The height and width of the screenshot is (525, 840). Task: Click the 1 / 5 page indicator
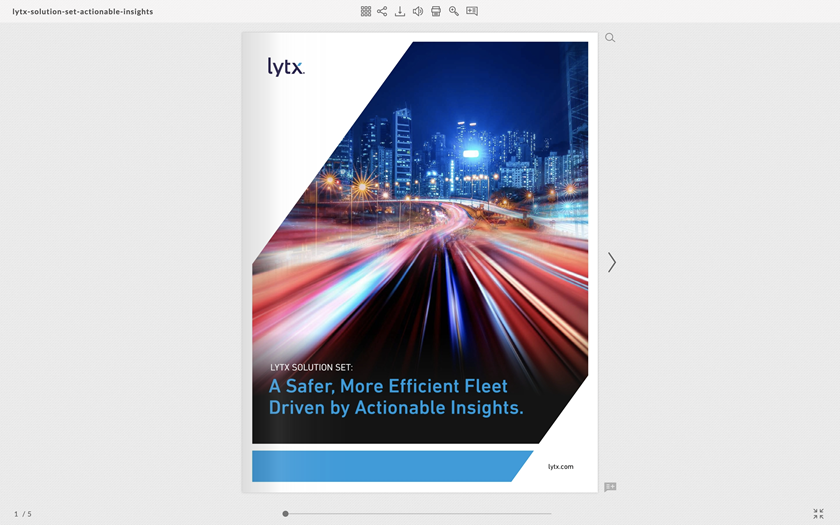pyautogui.click(x=23, y=514)
